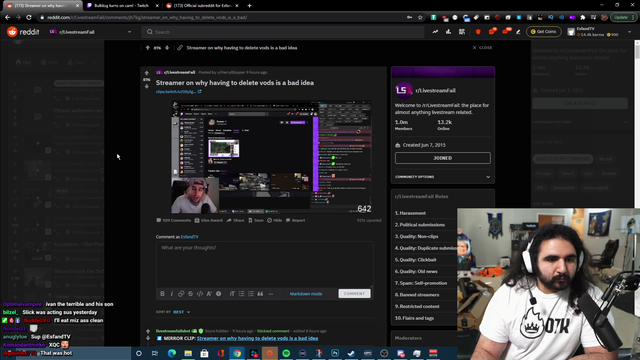The height and width of the screenshot is (360, 640).
Task: Downvote the post beside its title
Action: coord(147,86)
